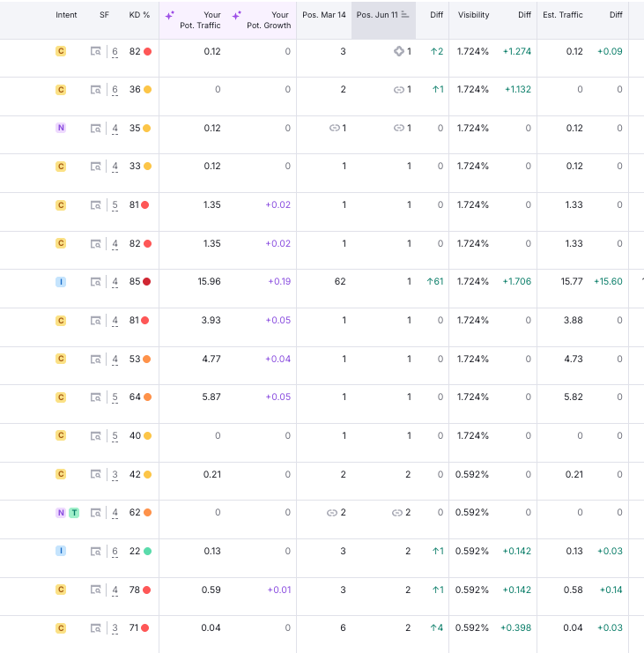Click the potential traffic value 3.93
Viewport: 644px width, 653px height.
tap(211, 320)
